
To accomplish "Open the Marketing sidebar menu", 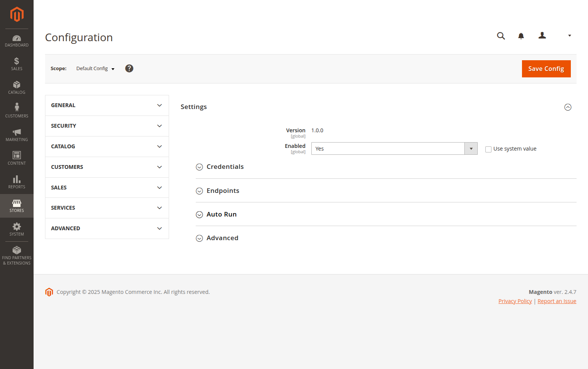I will pos(17,135).
